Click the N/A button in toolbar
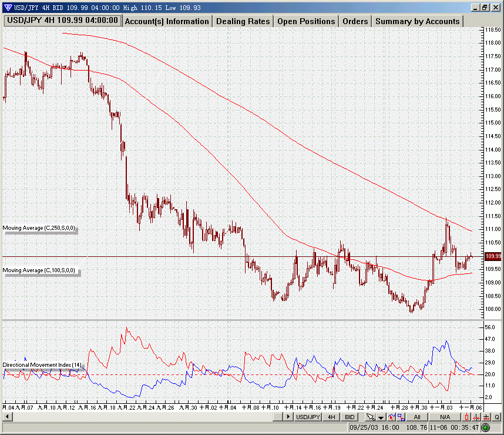Viewport: 504px width, 435px height. pyautogui.click(x=445, y=417)
